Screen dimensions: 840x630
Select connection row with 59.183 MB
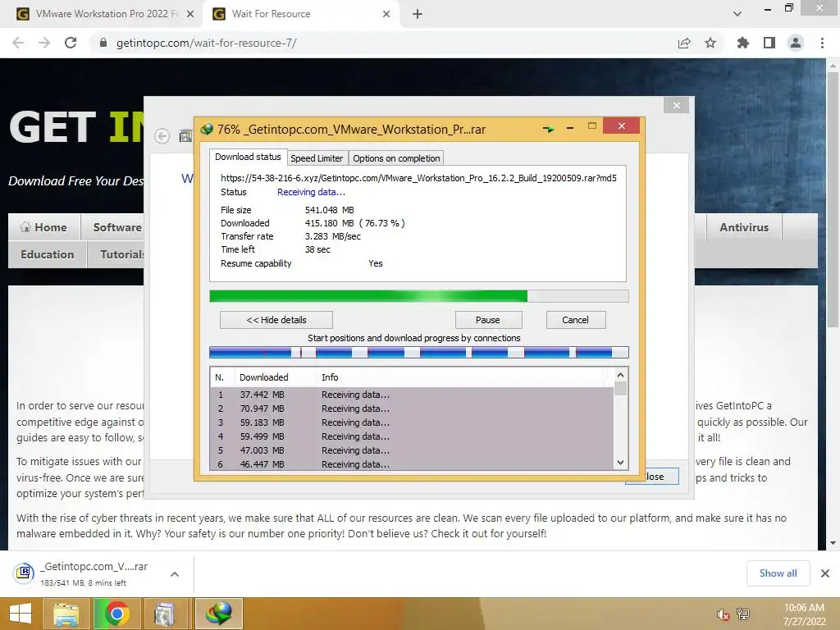click(x=412, y=422)
